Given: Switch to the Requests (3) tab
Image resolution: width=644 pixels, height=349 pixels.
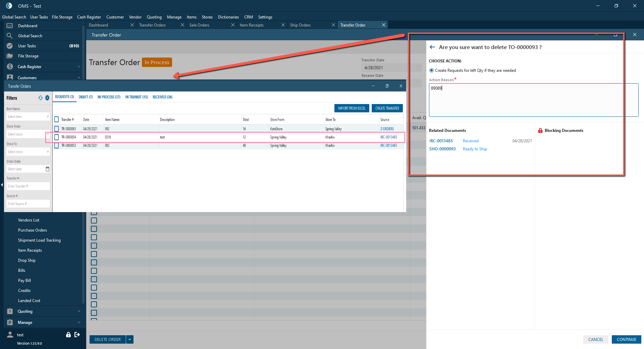Looking at the screenshot, I should tap(64, 97).
